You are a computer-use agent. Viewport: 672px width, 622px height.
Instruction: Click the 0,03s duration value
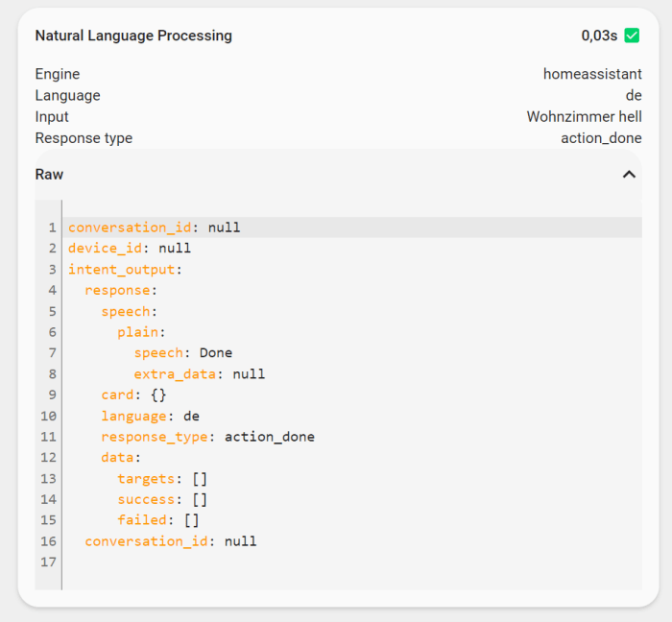[599, 36]
